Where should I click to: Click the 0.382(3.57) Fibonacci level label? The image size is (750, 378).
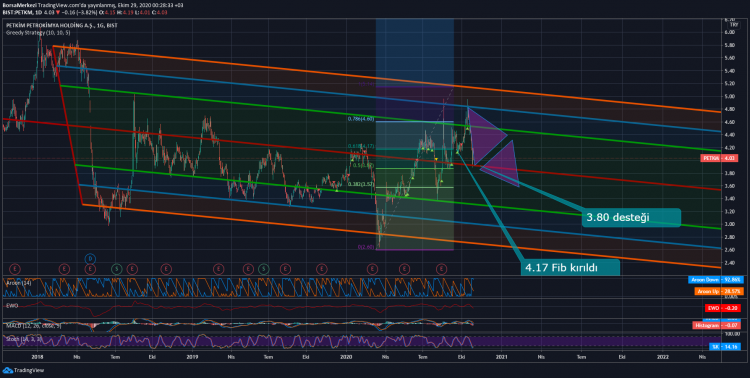click(x=361, y=184)
